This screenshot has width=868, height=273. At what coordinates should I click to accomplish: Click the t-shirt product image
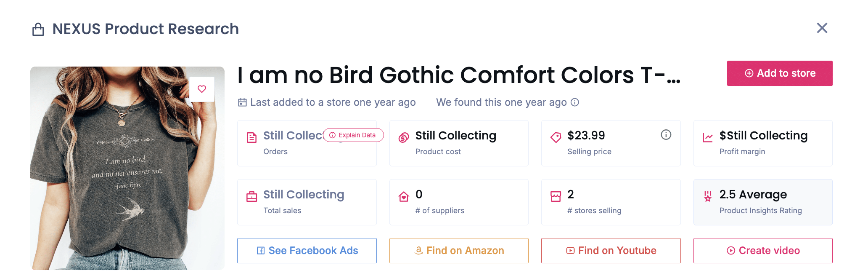(127, 177)
